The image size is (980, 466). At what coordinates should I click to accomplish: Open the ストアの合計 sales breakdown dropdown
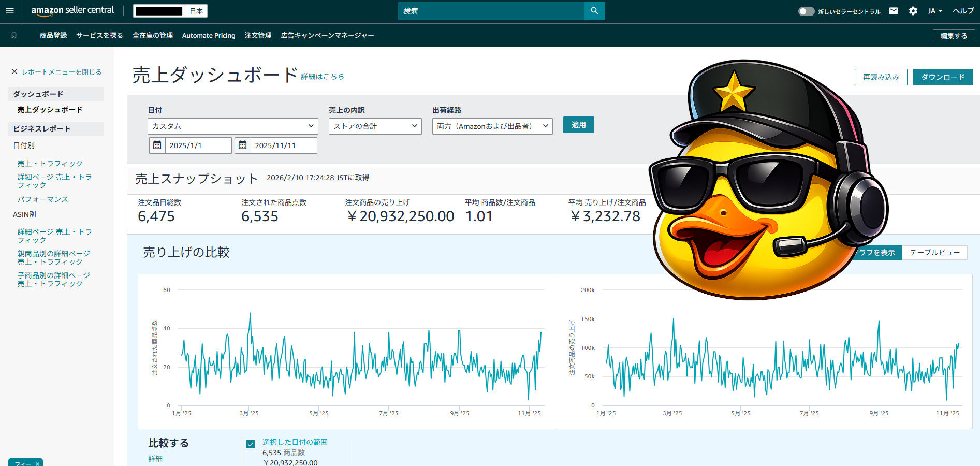click(x=375, y=126)
